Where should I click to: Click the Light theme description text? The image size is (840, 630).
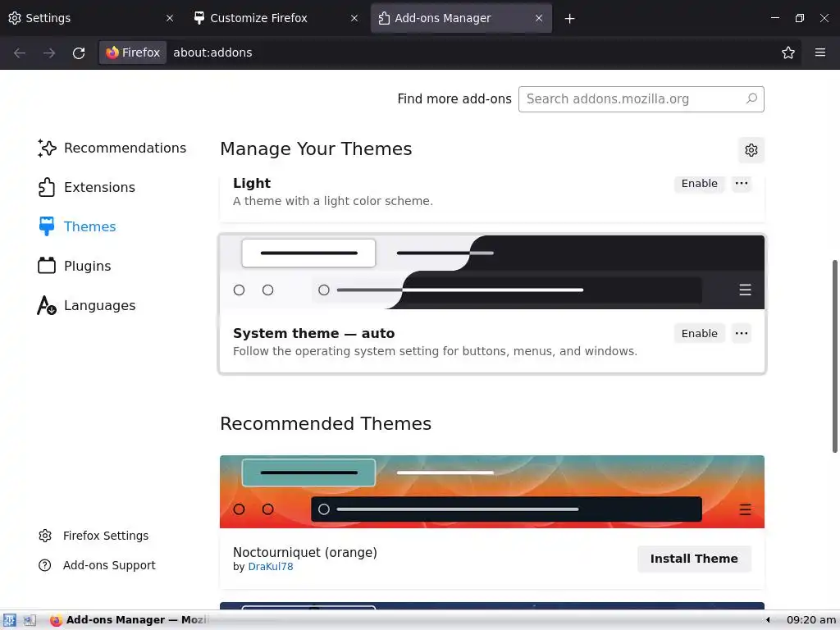point(333,201)
